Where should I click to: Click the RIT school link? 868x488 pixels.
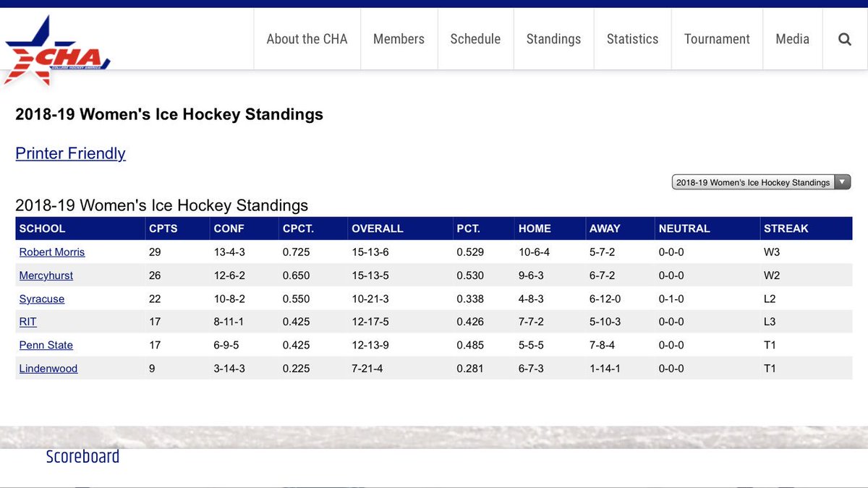pos(28,322)
